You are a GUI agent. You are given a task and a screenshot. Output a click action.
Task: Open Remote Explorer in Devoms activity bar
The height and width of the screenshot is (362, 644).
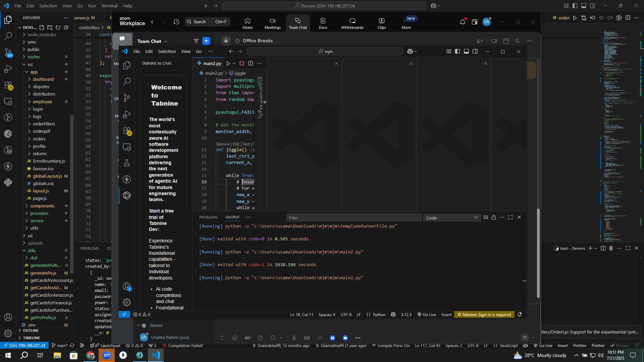click(8, 101)
